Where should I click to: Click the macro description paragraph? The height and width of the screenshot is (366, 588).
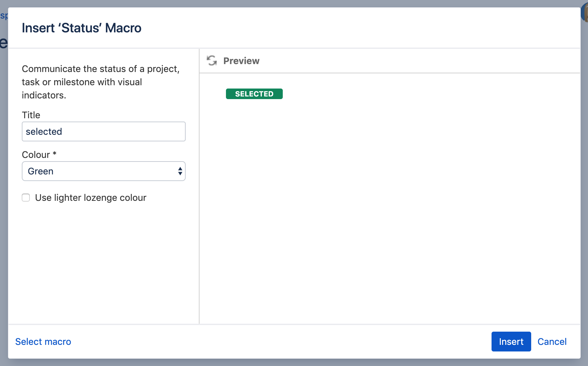[x=100, y=82]
